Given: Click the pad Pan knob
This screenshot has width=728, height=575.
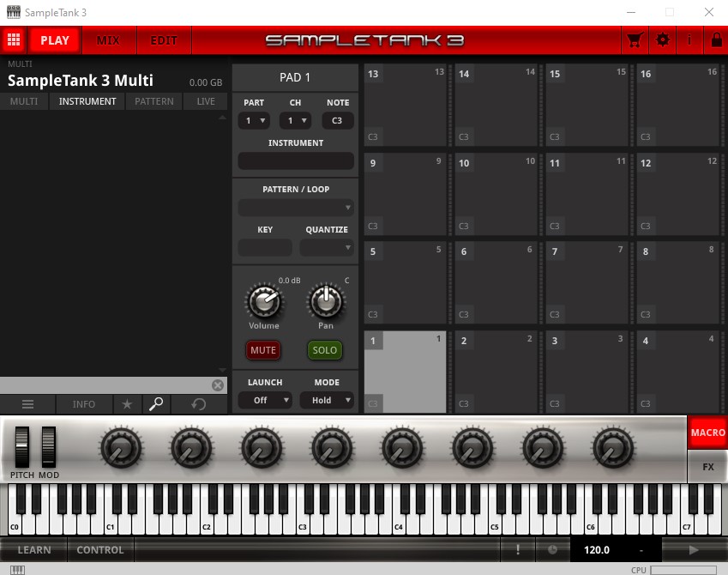Looking at the screenshot, I should coord(326,300).
